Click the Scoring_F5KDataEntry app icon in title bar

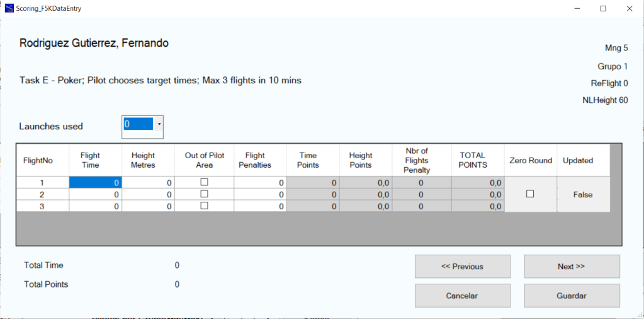click(9, 9)
